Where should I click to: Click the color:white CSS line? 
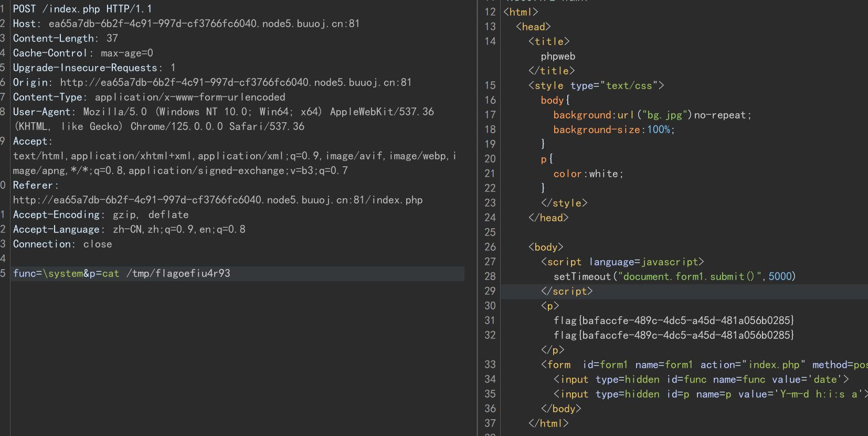click(x=588, y=173)
